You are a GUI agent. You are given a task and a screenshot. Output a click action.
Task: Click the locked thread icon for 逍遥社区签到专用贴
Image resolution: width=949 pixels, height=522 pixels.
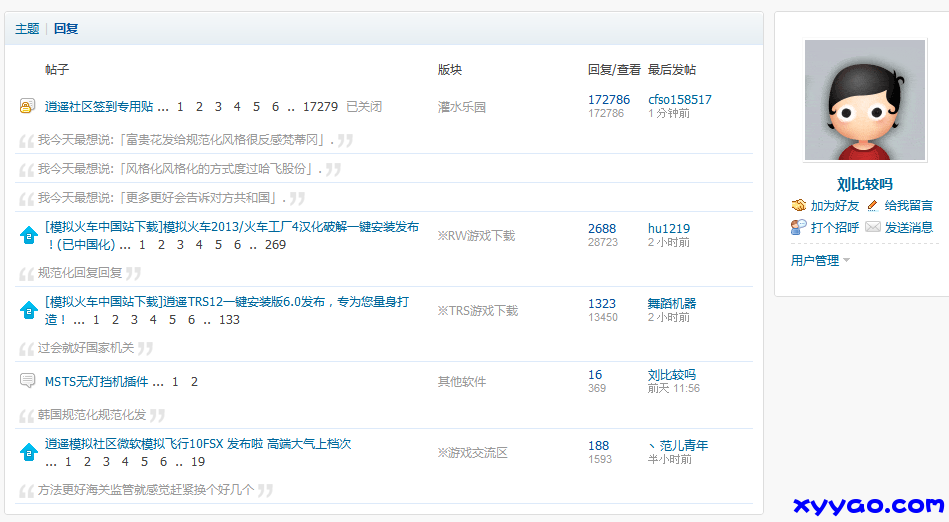pos(28,106)
